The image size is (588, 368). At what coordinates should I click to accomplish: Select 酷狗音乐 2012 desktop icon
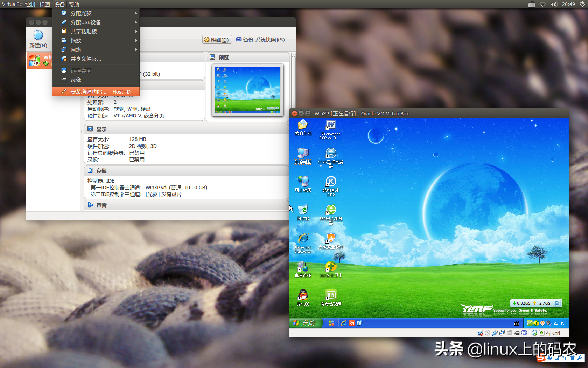click(x=331, y=186)
